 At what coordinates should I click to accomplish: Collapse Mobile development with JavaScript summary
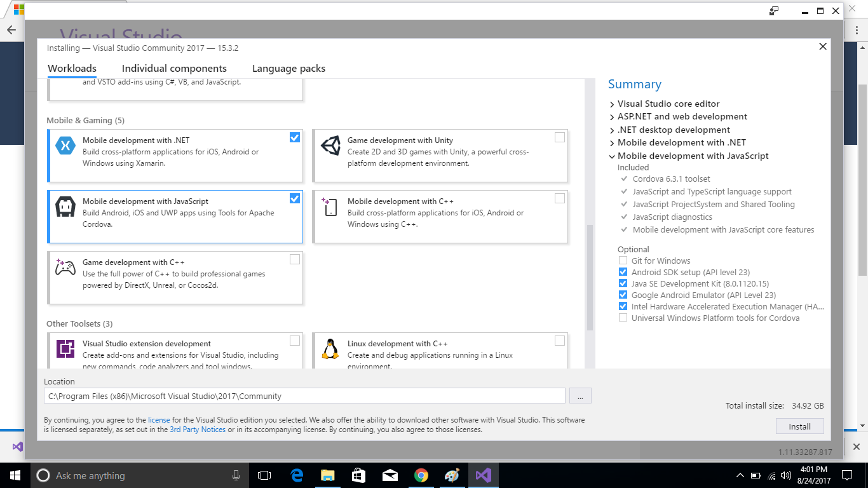pyautogui.click(x=612, y=156)
